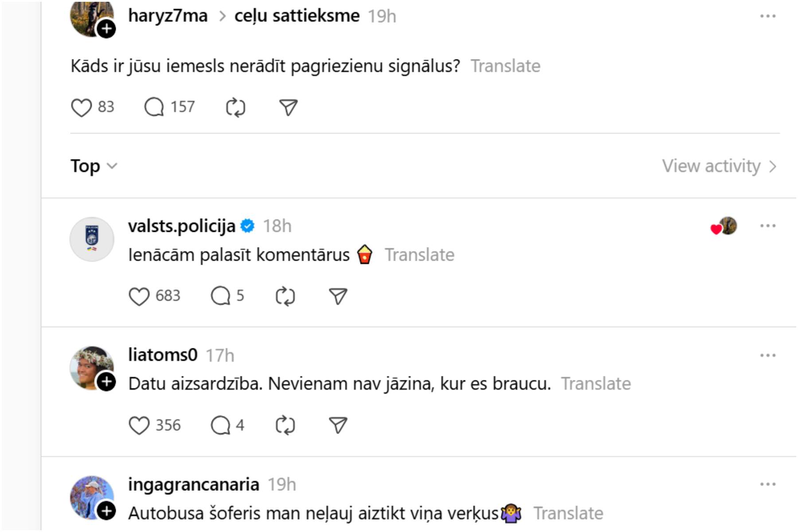The width and height of the screenshot is (798, 532).
Task: Open the more options menu for haryz7ma's post
Action: (x=767, y=16)
